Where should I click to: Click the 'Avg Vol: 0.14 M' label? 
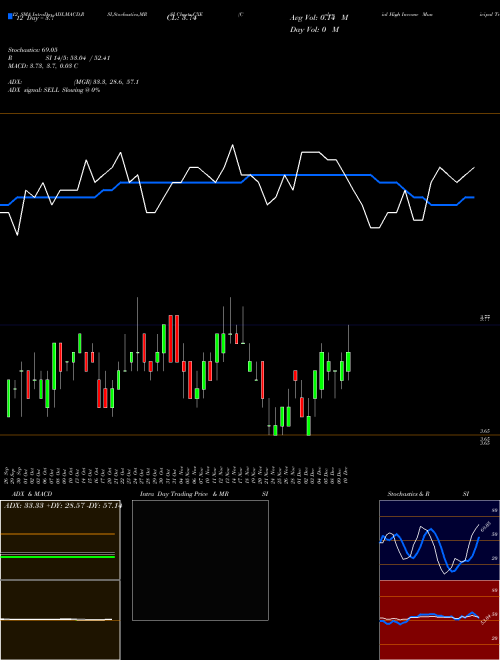click(319, 18)
